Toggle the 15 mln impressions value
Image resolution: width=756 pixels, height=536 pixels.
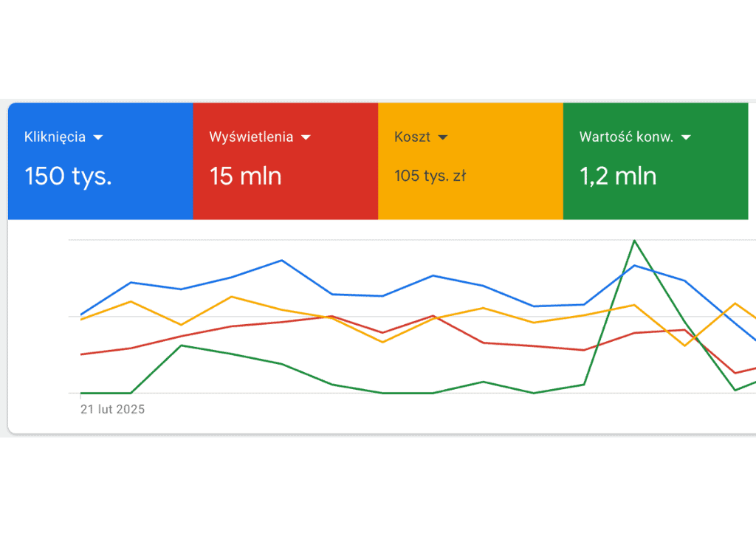click(245, 176)
